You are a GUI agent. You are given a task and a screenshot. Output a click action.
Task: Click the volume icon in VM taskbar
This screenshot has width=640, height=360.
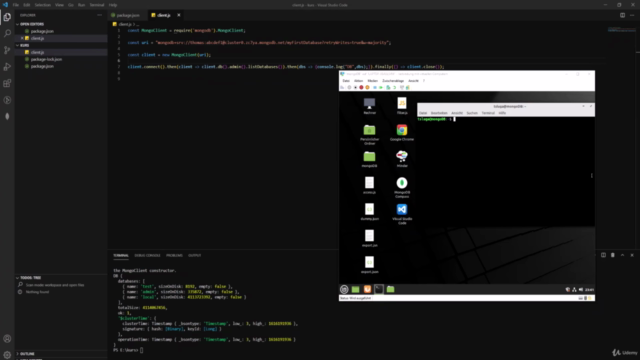(581, 289)
